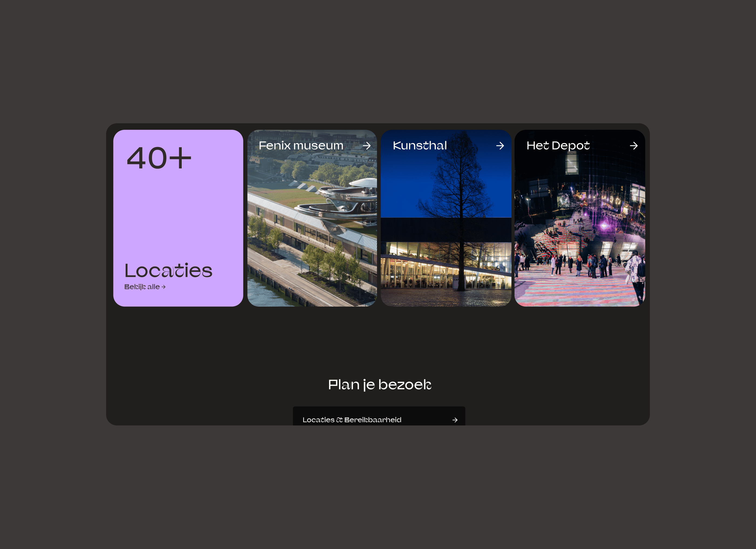Viewport: 756px width, 549px height.
Task: Click the arrow in Locaties & Bereikbaarheid button
Action: point(455,420)
